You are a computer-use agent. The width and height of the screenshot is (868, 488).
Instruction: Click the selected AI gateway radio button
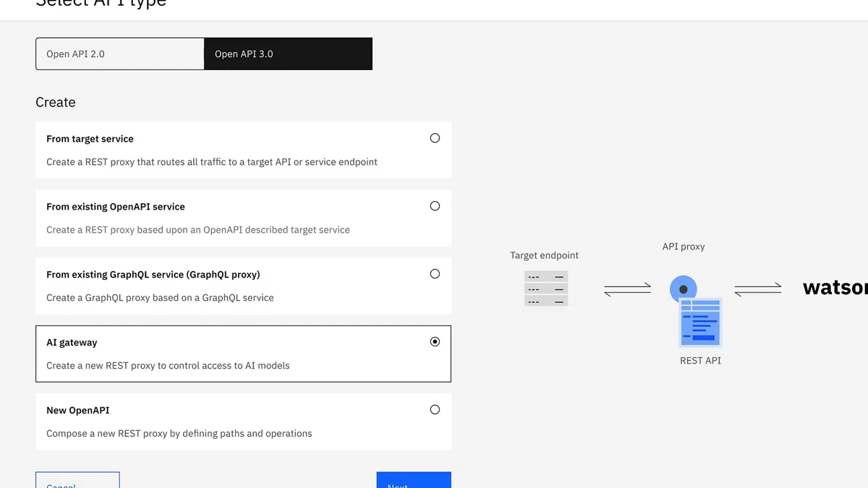(x=435, y=342)
